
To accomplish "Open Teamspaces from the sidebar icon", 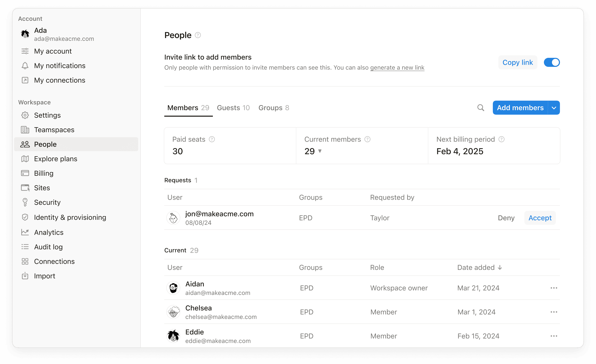I will [25, 130].
